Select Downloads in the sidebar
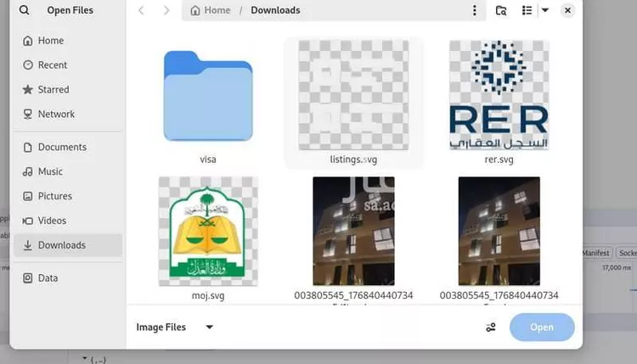The image size is (637, 364). [68, 245]
